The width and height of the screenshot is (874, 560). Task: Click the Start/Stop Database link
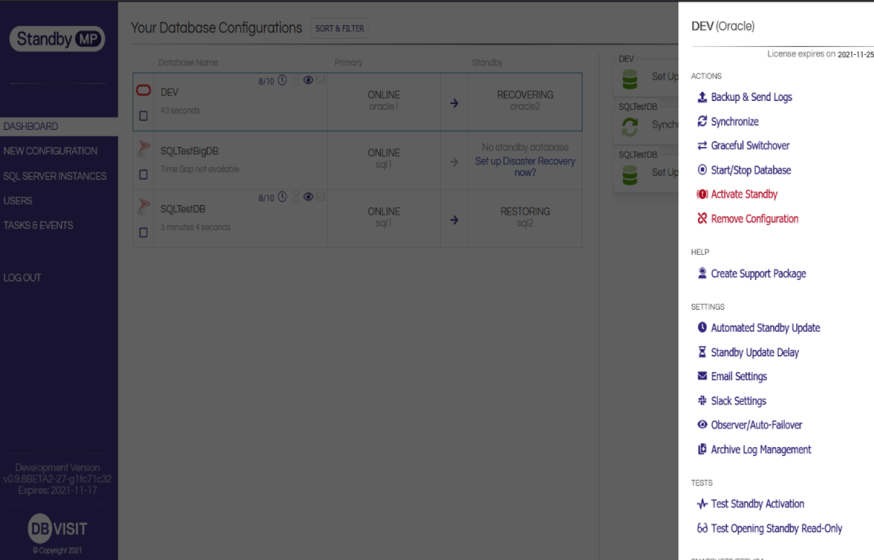751,169
